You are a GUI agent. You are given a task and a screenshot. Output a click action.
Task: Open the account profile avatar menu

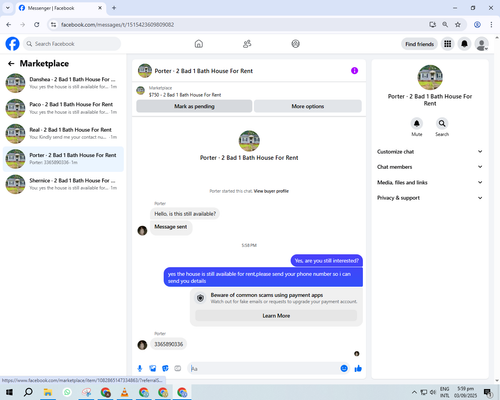[x=482, y=44]
